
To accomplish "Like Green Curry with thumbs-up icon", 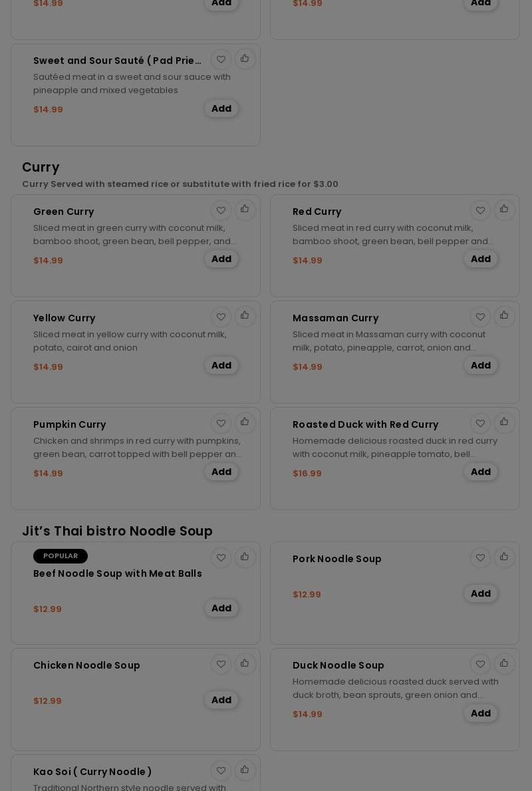I will click(x=245, y=210).
